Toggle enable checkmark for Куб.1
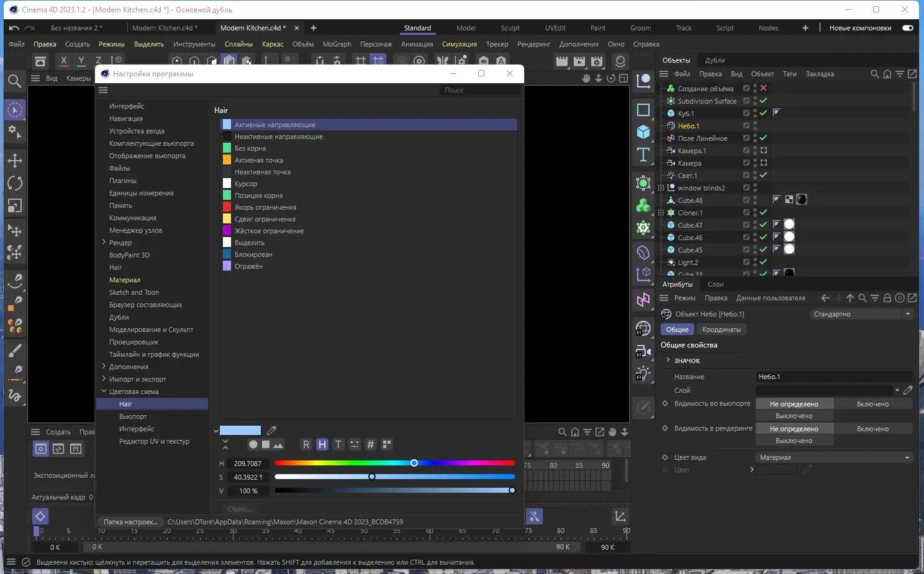Viewport: 924px width, 574px height. click(763, 113)
